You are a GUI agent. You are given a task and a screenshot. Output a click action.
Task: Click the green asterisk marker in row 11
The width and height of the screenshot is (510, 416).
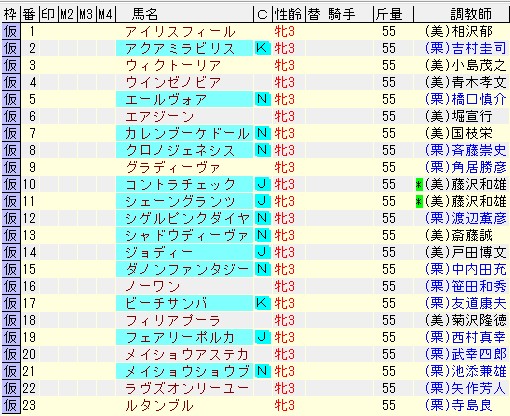[x=419, y=201]
